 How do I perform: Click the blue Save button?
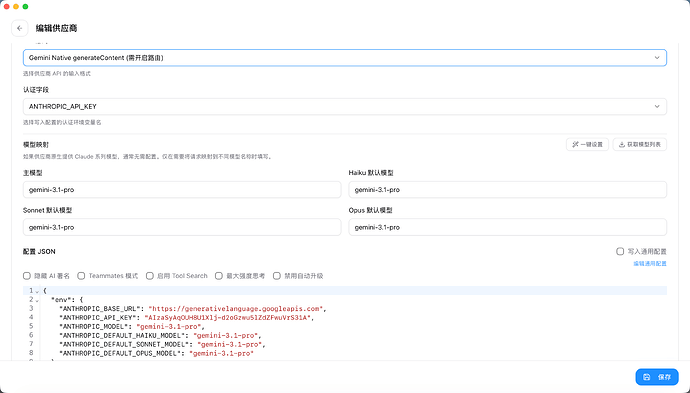coord(657,377)
